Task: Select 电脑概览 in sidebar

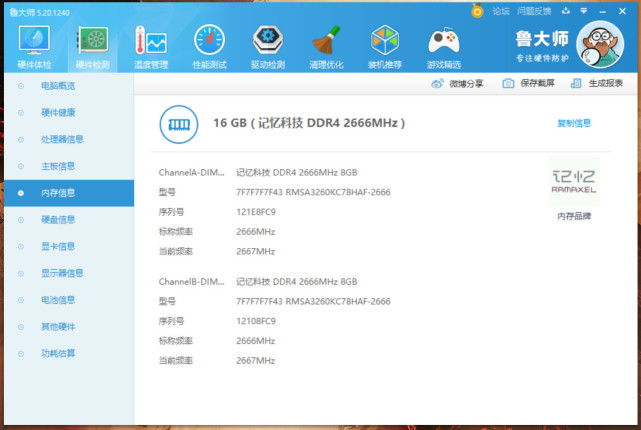Action: tap(69, 86)
